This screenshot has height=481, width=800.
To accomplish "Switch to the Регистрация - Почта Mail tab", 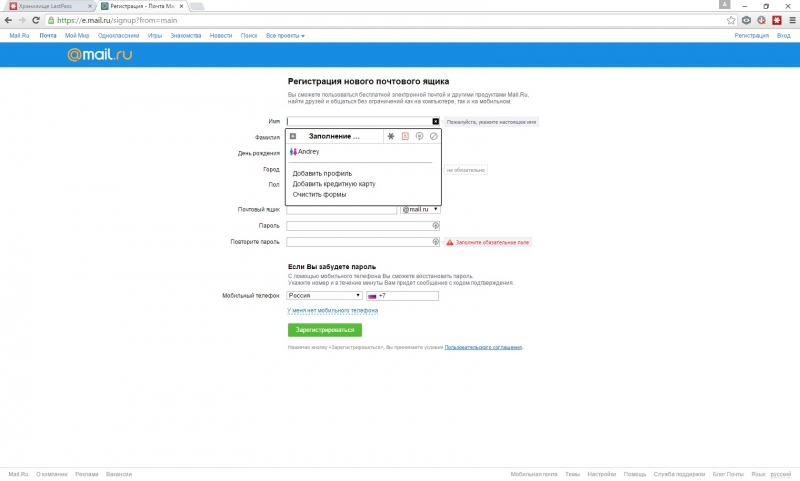I will point(138,6).
